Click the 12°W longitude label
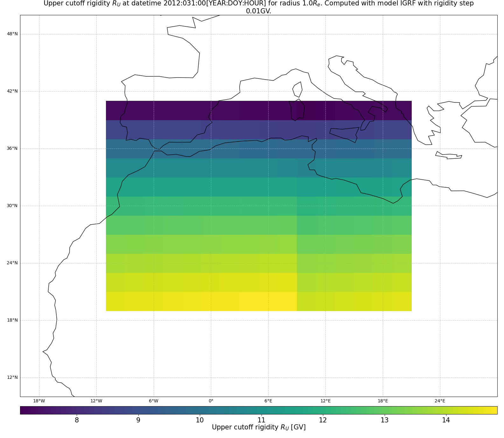 [96, 401]
